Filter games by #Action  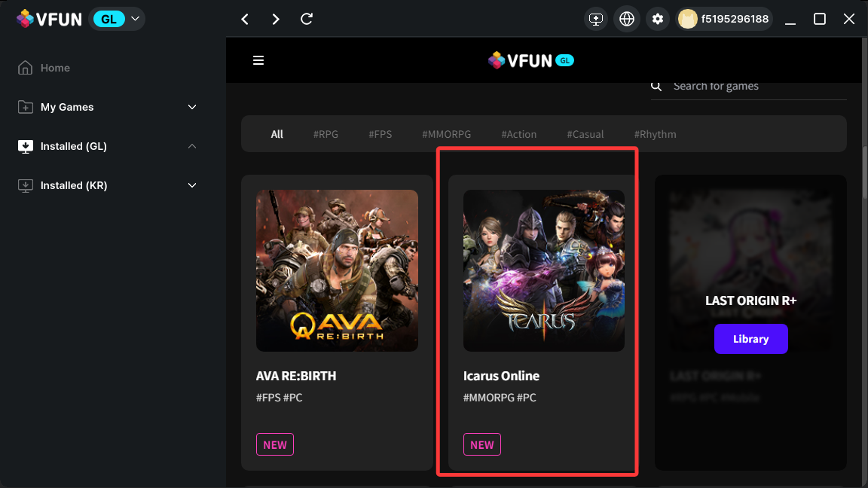(x=518, y=134)
